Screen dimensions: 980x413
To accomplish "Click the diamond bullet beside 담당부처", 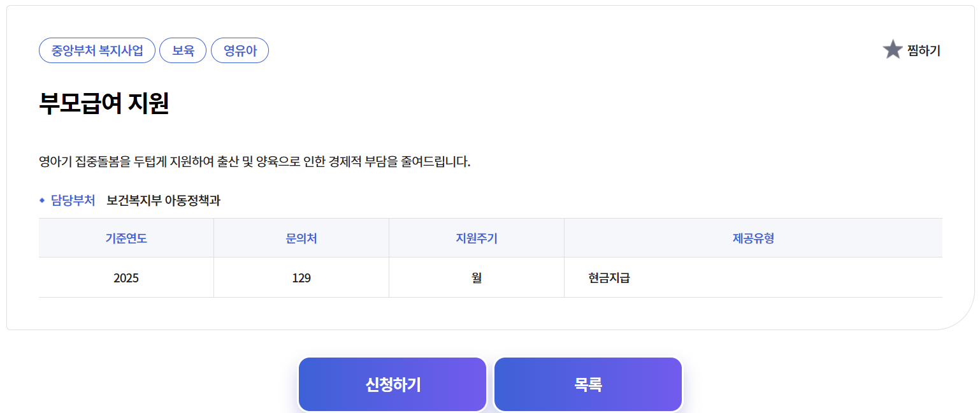I will point(43,199).
